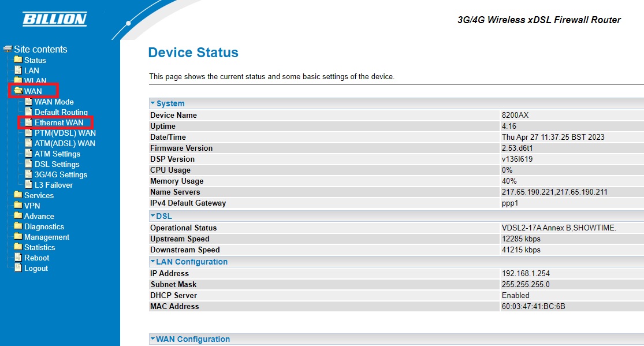Click the Billion logo

(55, 19)
